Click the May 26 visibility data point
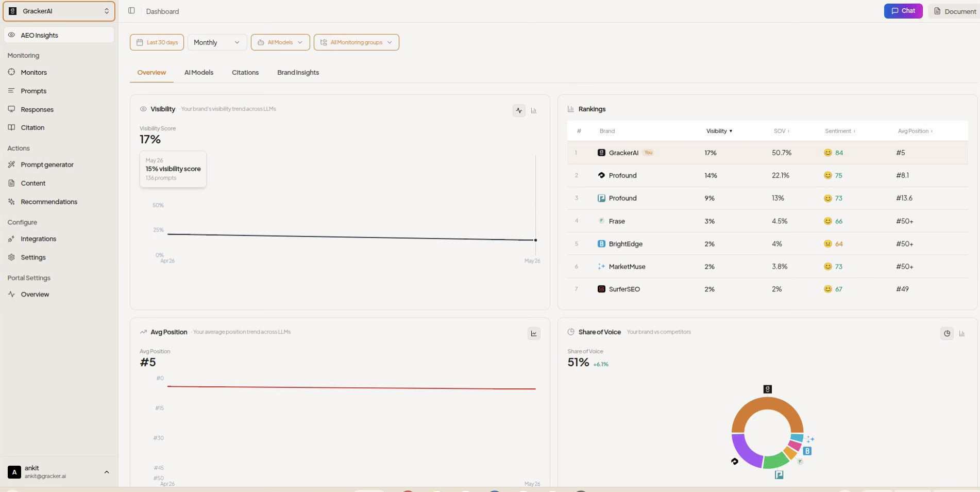980x492 pixels. (535, 240)
